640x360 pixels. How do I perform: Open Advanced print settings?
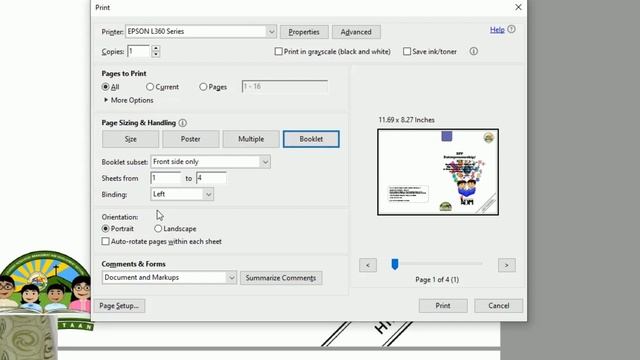[356, 32]
